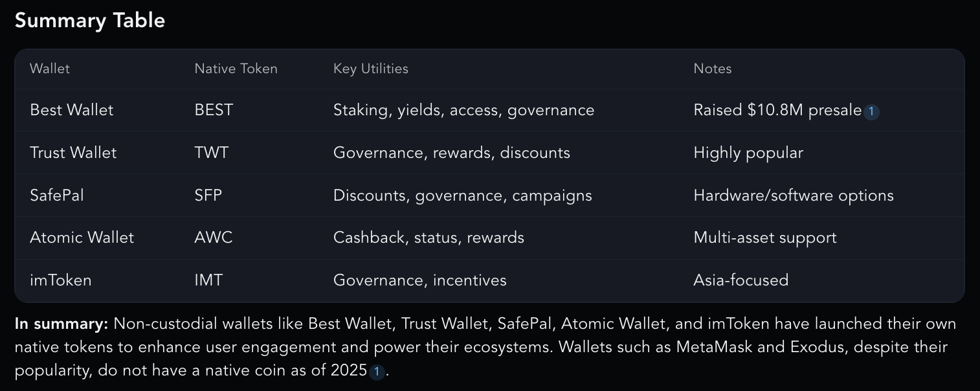Click the Summary Table heading

point(90,21)
